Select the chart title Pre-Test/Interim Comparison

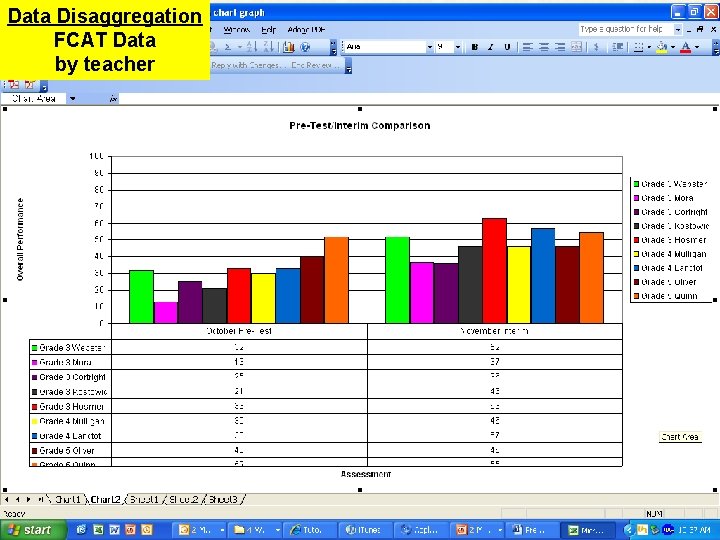(x=360, y=126)
